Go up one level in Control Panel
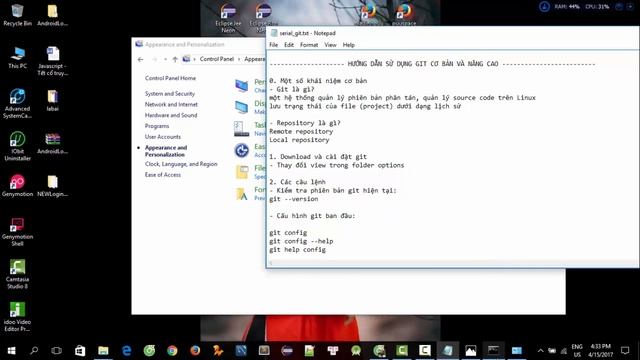 click(x=175, y=59)
